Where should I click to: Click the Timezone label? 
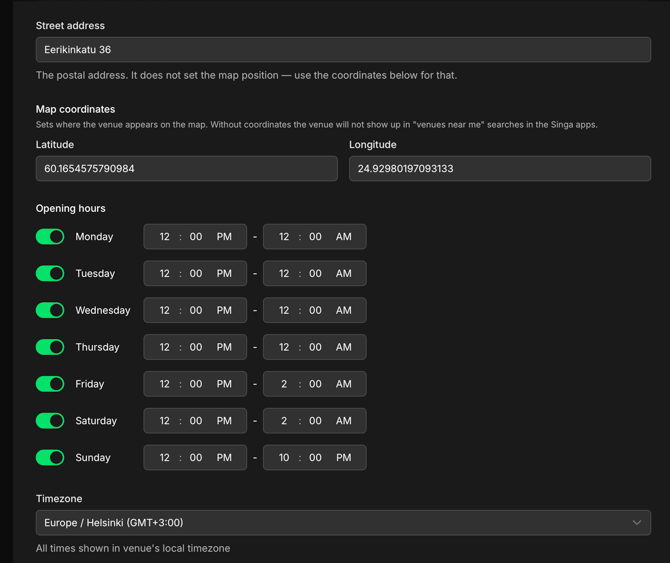[59, 498]
